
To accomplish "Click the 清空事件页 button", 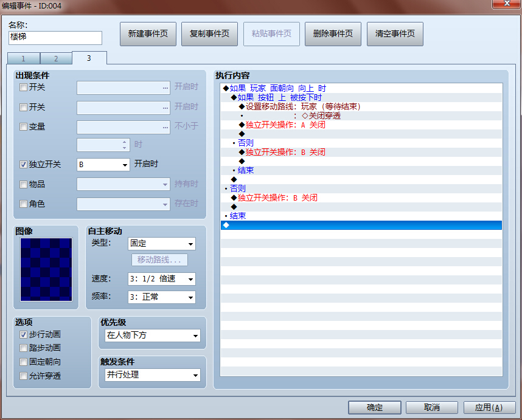I will (395, 34).
